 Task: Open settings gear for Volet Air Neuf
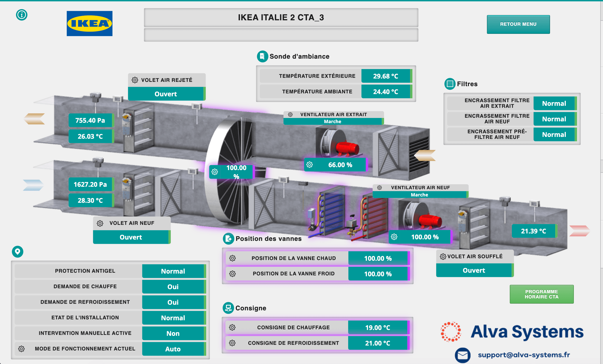[x=100, y=223]
